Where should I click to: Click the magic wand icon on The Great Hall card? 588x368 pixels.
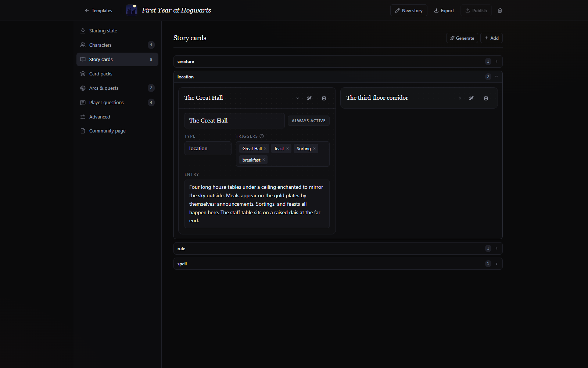pos(309,98)
